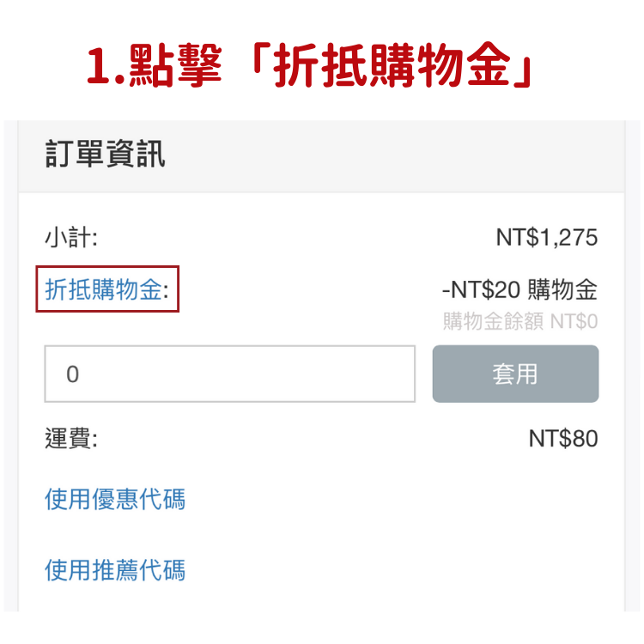Click the 折抵購物金 link

[103, 289]
